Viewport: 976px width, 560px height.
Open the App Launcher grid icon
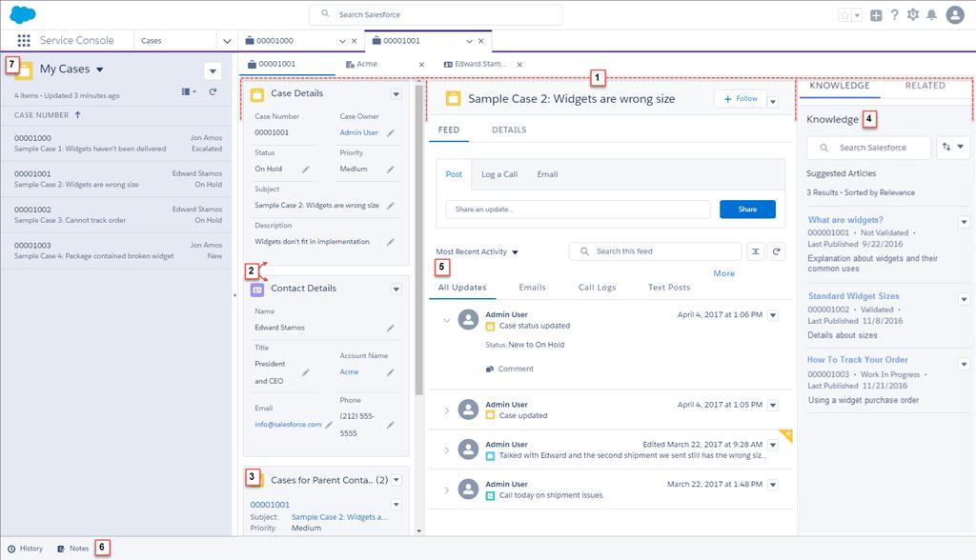[x=24, y=40]
